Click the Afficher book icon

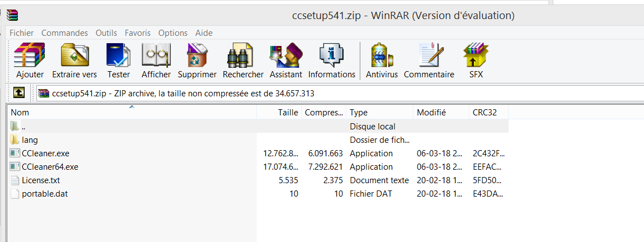(156, 61)
